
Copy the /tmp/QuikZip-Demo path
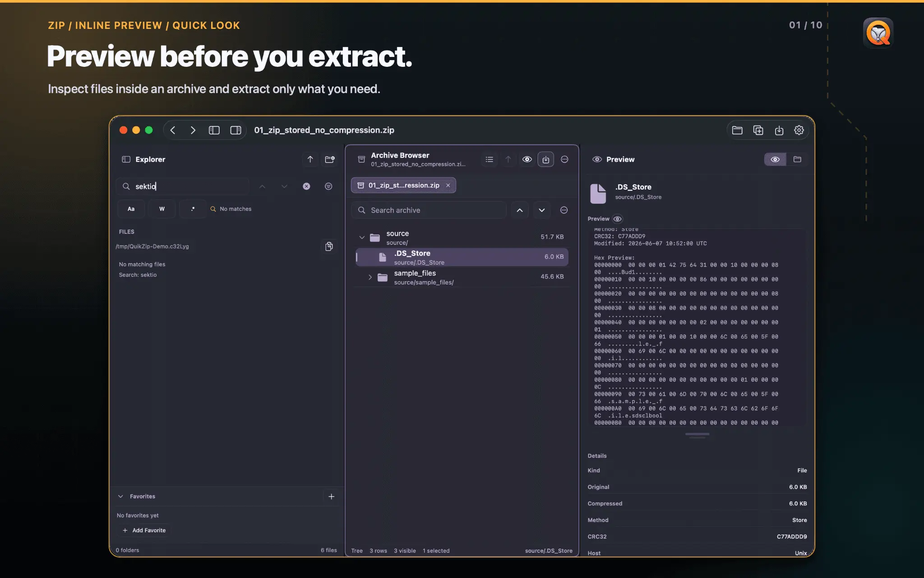(329, 247)
